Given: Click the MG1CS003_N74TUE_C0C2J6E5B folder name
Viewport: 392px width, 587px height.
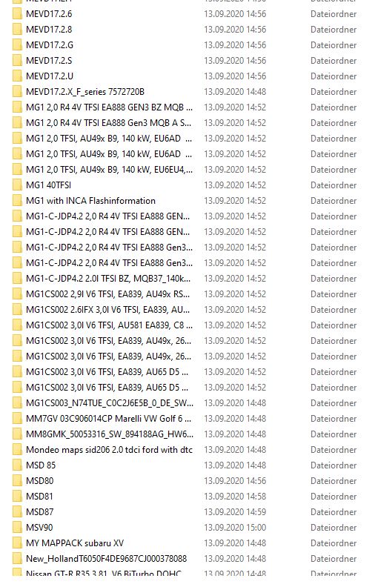Looking at the screenshot, I should [x=110, y=402].
